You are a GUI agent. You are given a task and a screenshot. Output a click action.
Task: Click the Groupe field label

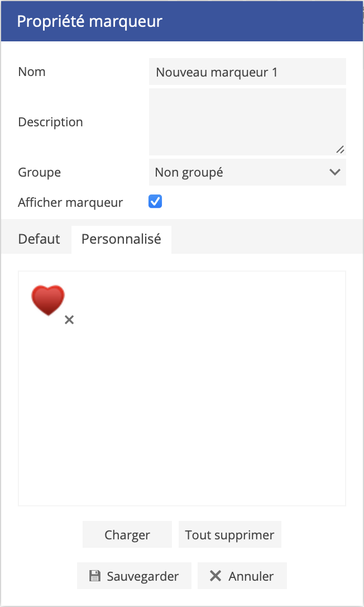click(40, 172)
